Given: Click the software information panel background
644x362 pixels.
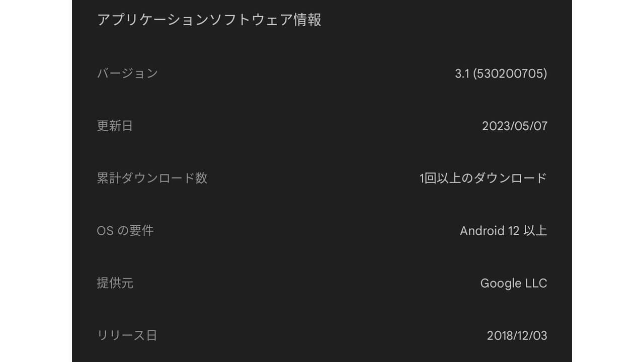Looking at the screenshot, I should tap(322, 45).
